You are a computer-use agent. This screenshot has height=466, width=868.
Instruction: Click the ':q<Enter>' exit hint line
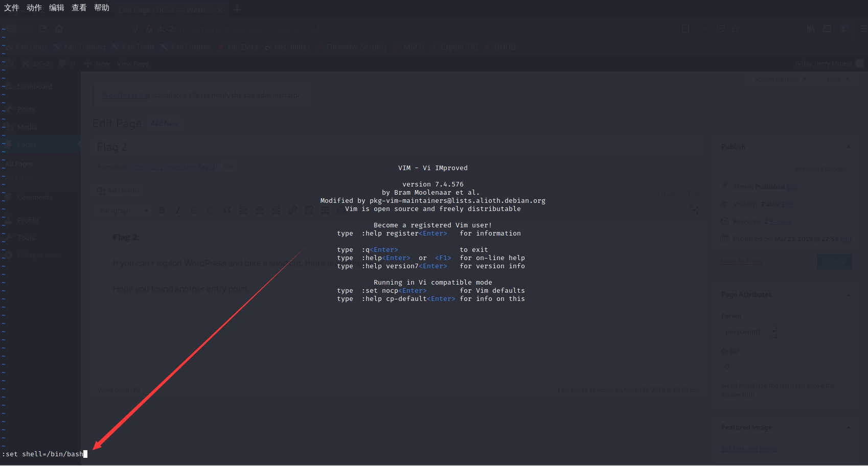coord(413,249)
